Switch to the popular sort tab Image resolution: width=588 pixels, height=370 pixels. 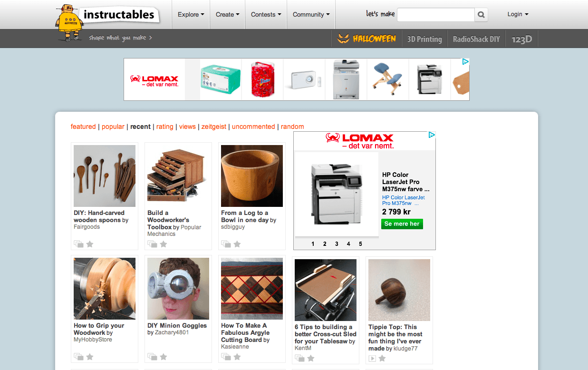113,127
